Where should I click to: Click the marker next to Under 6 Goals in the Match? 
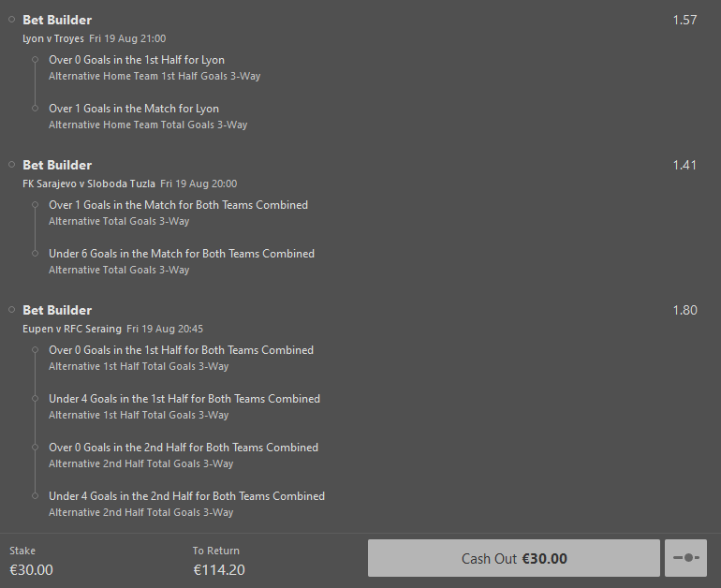pos(36,254)
